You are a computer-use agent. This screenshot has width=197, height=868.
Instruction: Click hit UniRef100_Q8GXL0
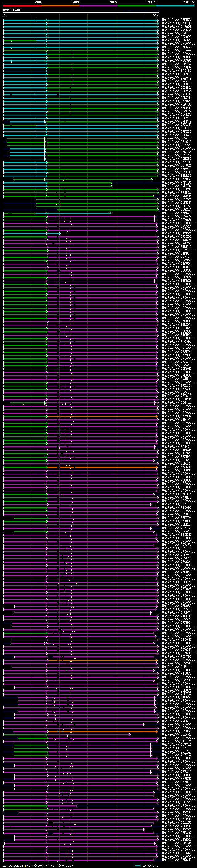click(x=177, y=210)
